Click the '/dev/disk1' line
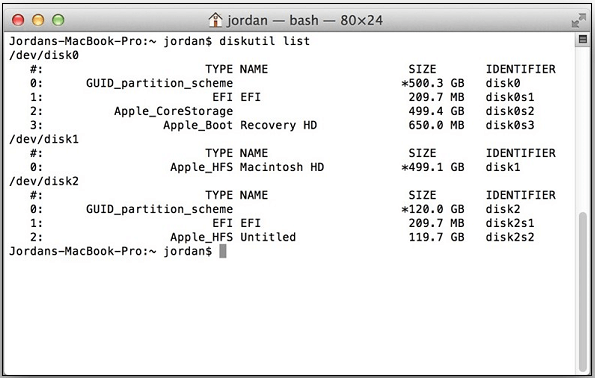Image resolution: width=595 pixels, height=378 pixels. click(44, 139)
